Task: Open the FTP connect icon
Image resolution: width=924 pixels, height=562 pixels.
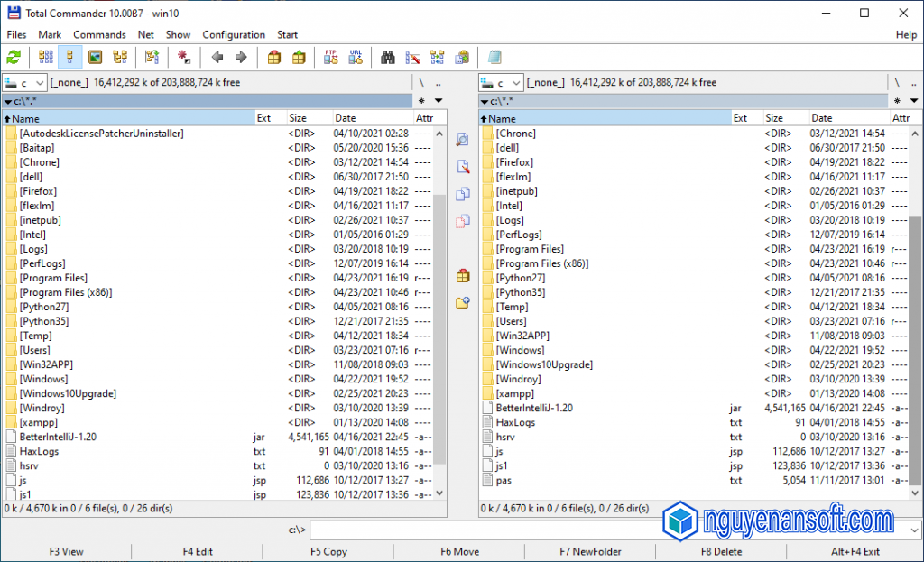Action: click(330, 57)
